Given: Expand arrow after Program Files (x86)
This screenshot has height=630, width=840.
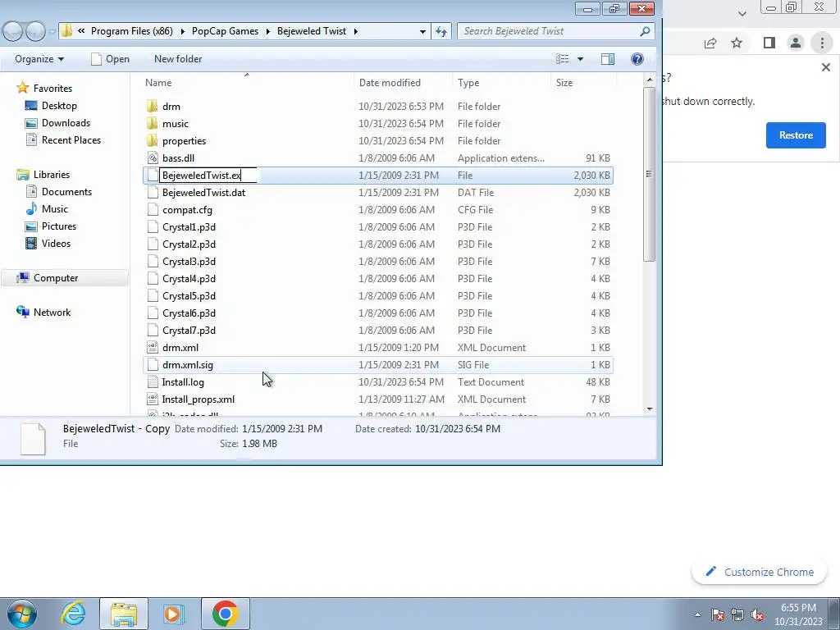Looking at the screenshot, I should coord(182,31).
